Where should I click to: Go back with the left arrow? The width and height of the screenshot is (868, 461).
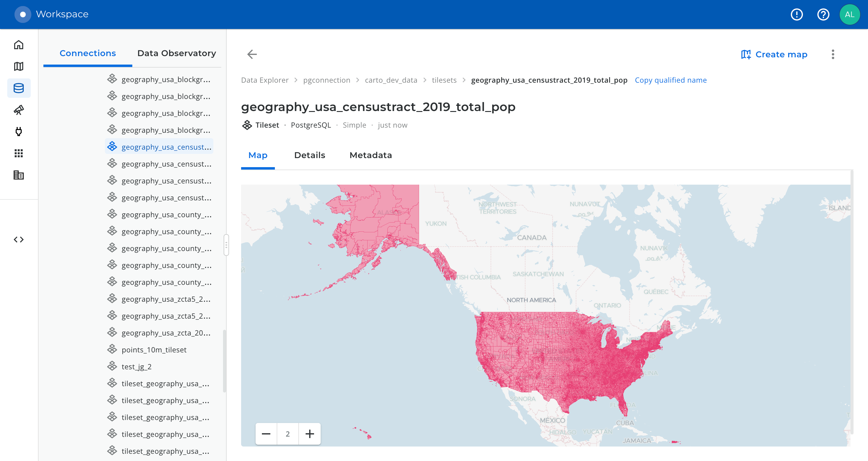(x=252, y=54)
